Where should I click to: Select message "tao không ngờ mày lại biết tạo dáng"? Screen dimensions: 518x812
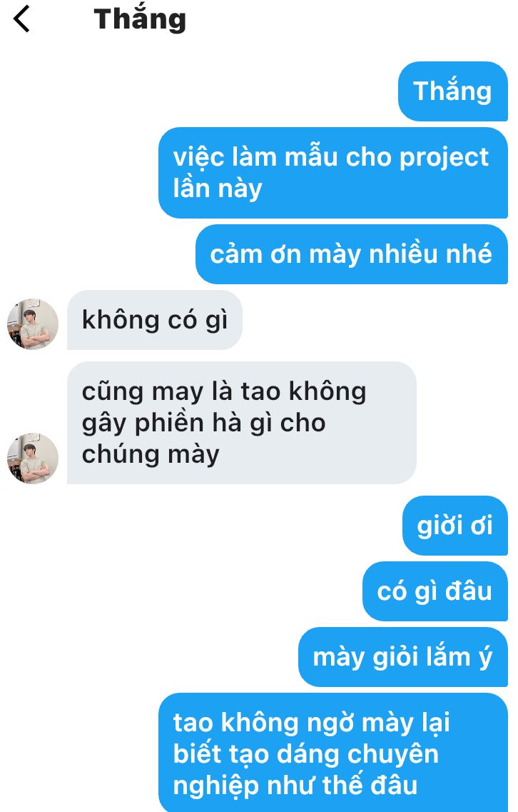coord(333,753)
